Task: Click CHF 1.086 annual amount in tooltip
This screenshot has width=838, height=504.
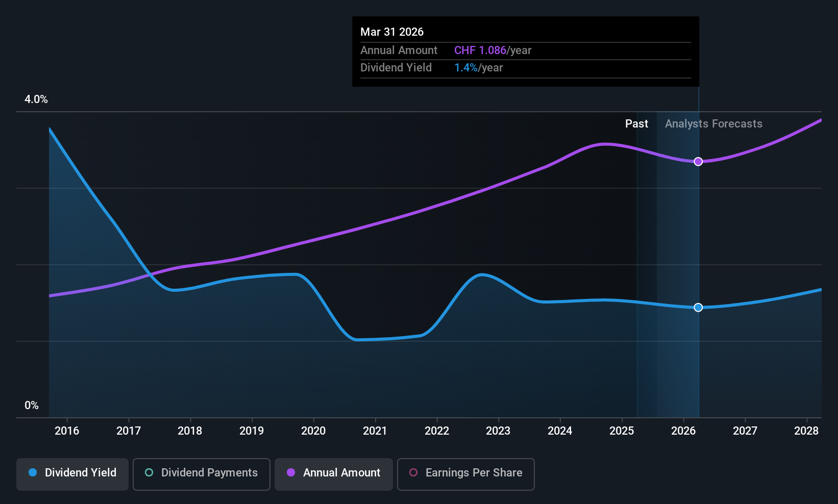Action: (480, 51)
